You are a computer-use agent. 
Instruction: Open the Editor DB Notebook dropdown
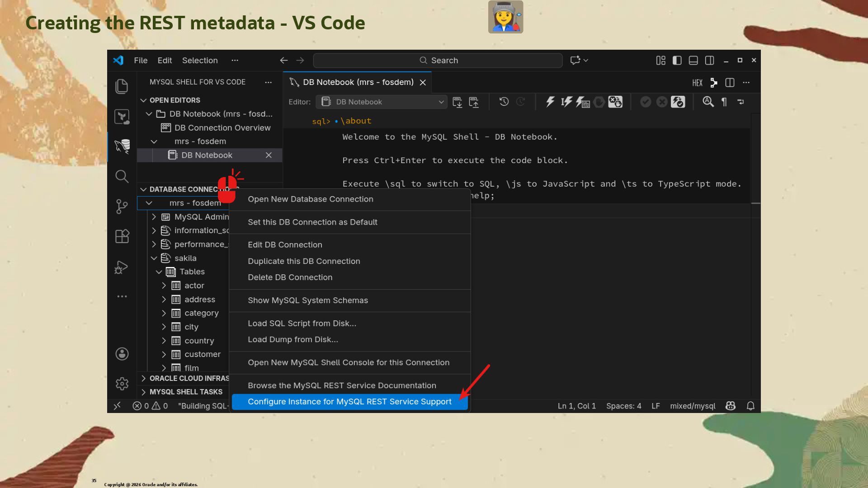pos(382,102)
